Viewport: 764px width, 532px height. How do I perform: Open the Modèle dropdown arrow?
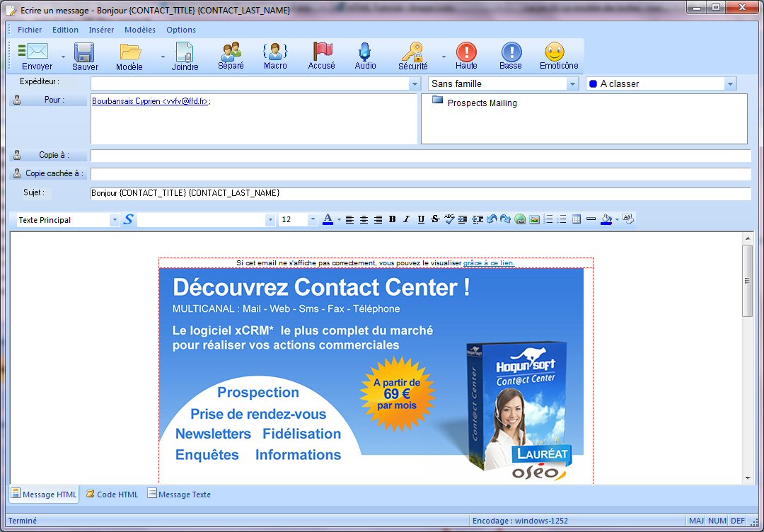pos(163,57)
